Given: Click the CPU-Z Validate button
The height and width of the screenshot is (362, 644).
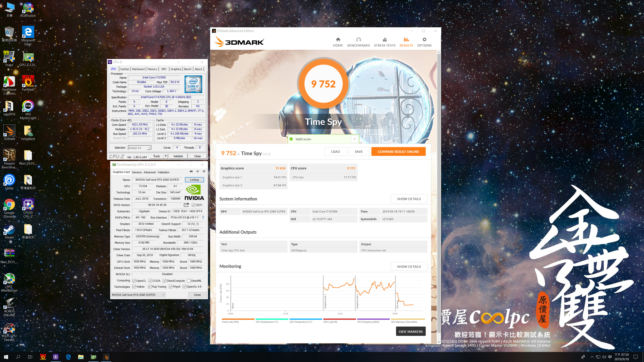Looking at the screenshot, I should (x=178, y=156).
